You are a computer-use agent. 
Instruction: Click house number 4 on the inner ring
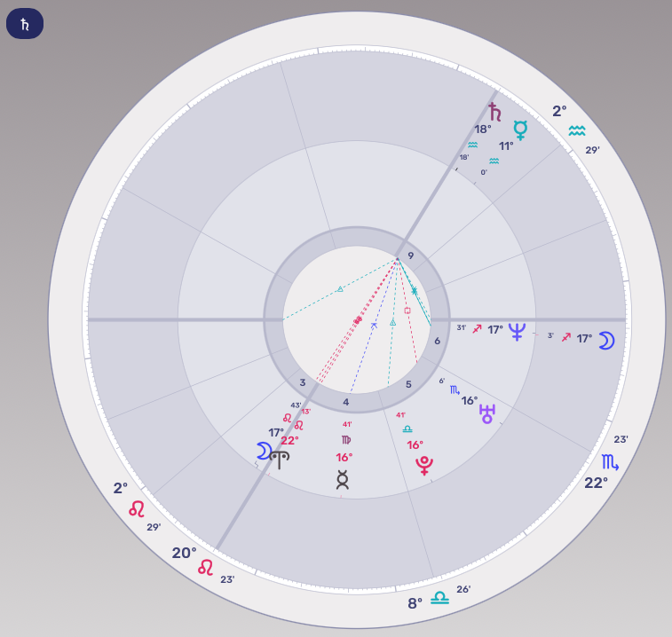tap(346, 403)
